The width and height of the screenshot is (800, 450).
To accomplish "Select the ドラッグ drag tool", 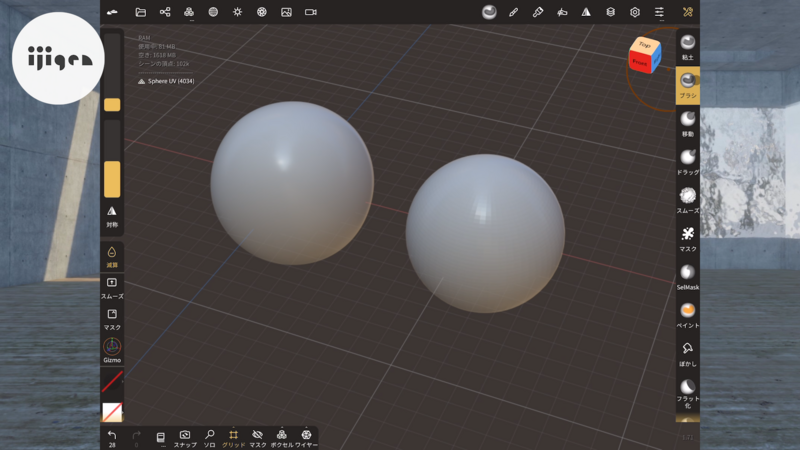I will point(688,162).
